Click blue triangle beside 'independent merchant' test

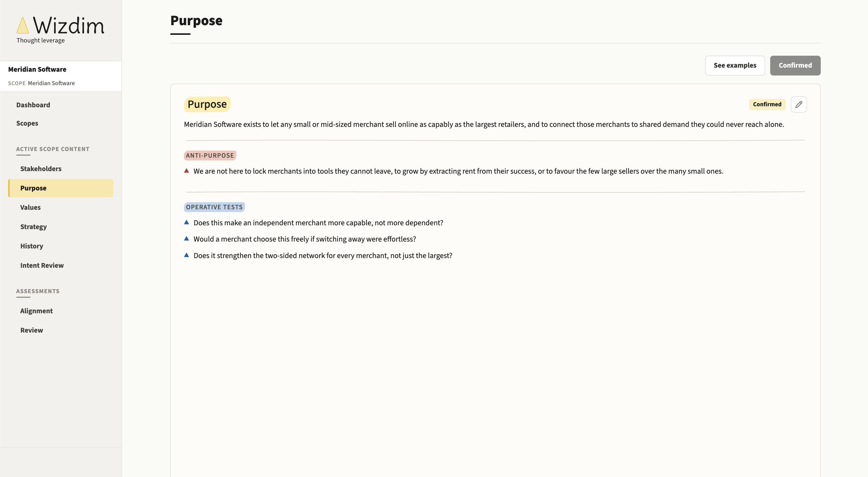(186, 222)
